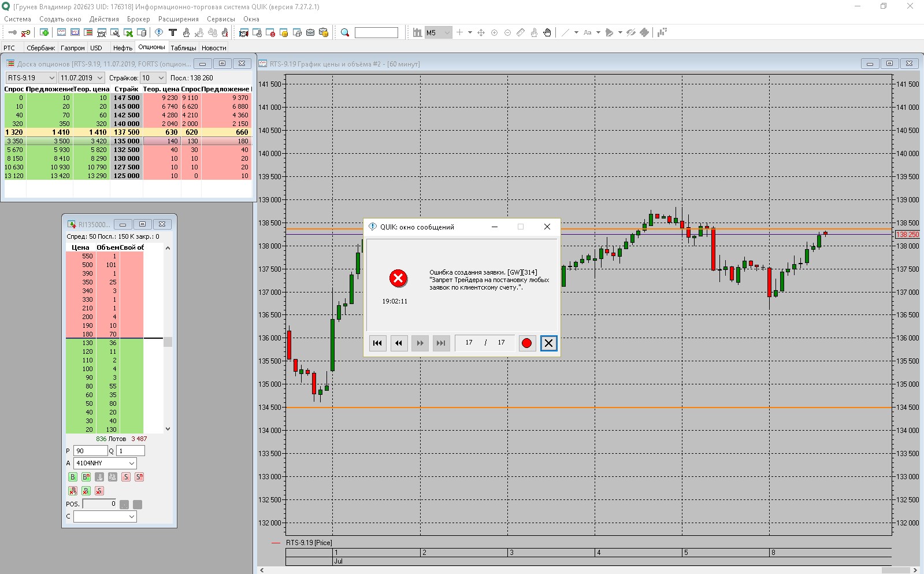The height and width of the screenshot is (574, 924).
Task: Switch to the Таблицы tab
Action: [183, 48]
